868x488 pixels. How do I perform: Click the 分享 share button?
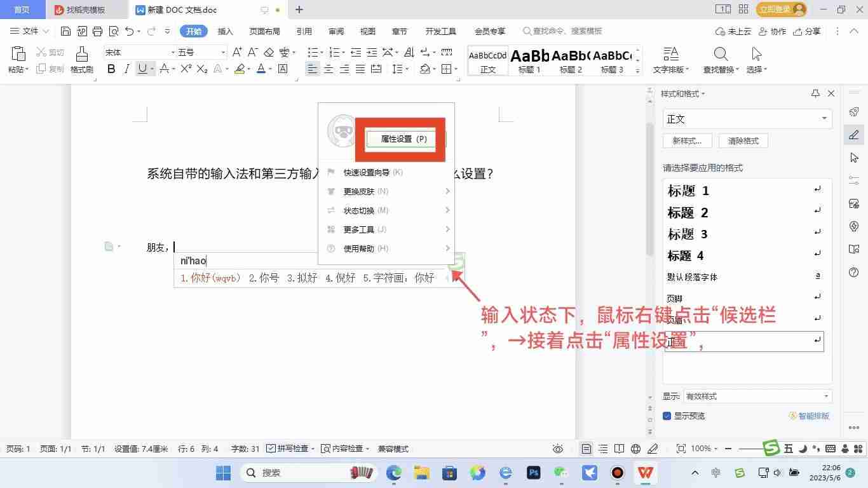806,31
